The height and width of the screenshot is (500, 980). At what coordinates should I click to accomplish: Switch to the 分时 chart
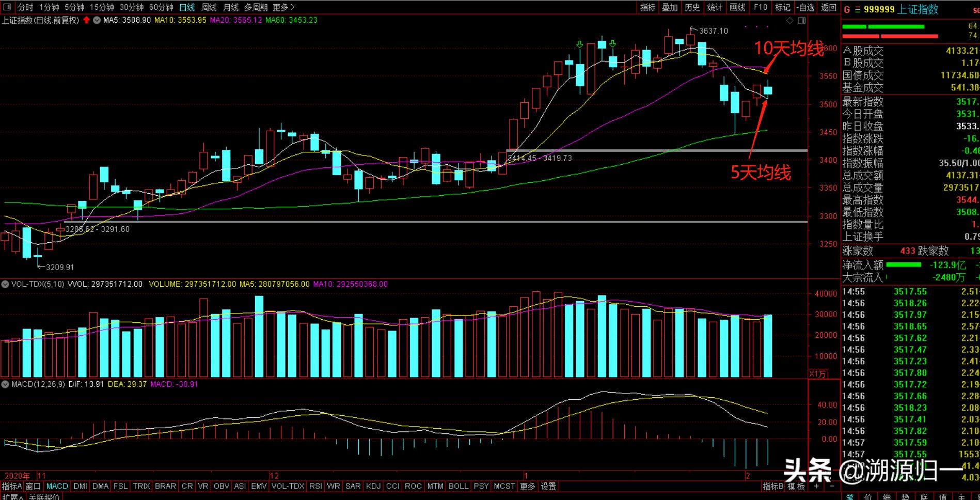(25, 7)
